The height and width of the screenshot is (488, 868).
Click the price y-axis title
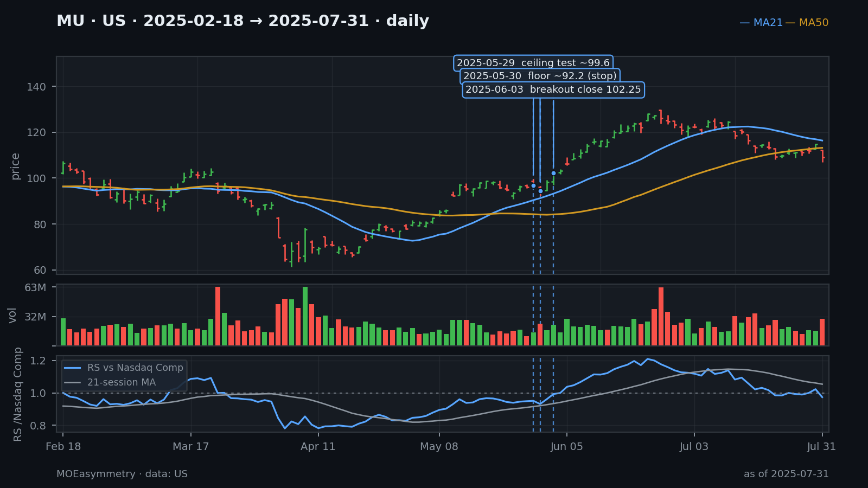15,166
